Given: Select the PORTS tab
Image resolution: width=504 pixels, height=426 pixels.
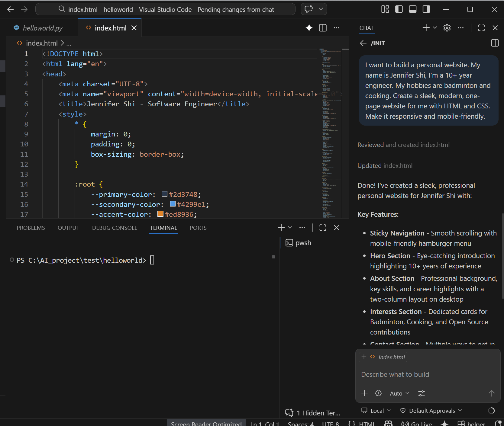Looking at the screenshot, I should 198,228.
